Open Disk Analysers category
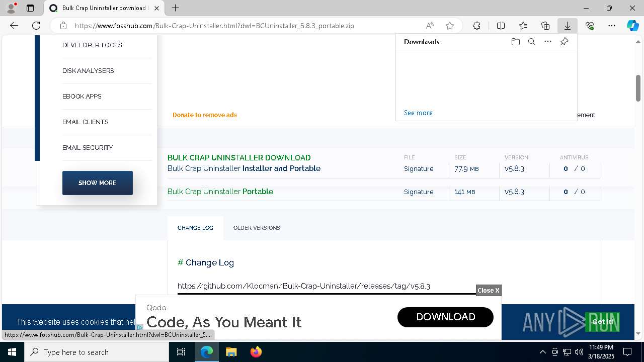 click(x=88, y=71)
